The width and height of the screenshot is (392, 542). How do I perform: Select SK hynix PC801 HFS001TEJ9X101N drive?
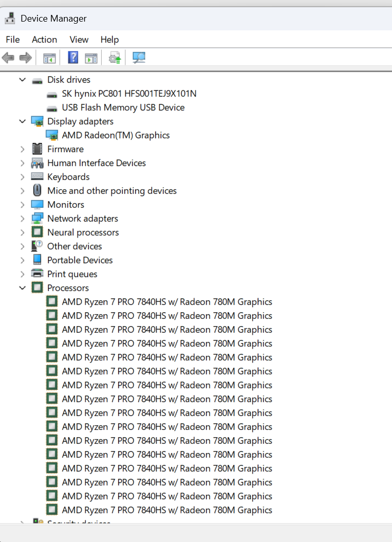[x=129, y=94]
